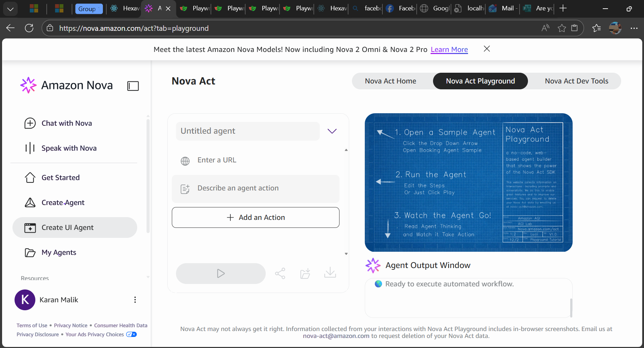Screen dimensions: 644x348
Task: Click the nova-act@amazon.com email link
Action: (x=336, y=336)
